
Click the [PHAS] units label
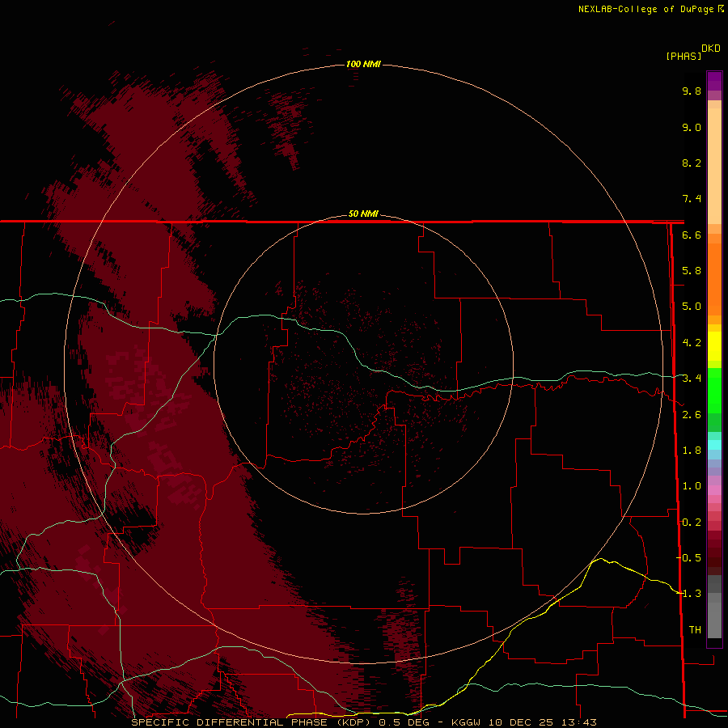(x=684, y=56)
